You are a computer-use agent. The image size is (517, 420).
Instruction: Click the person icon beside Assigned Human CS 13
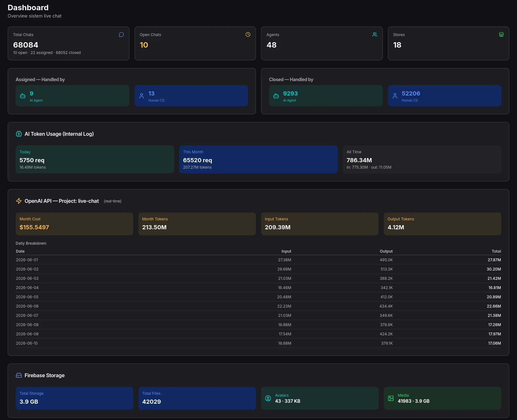[142, 96]
